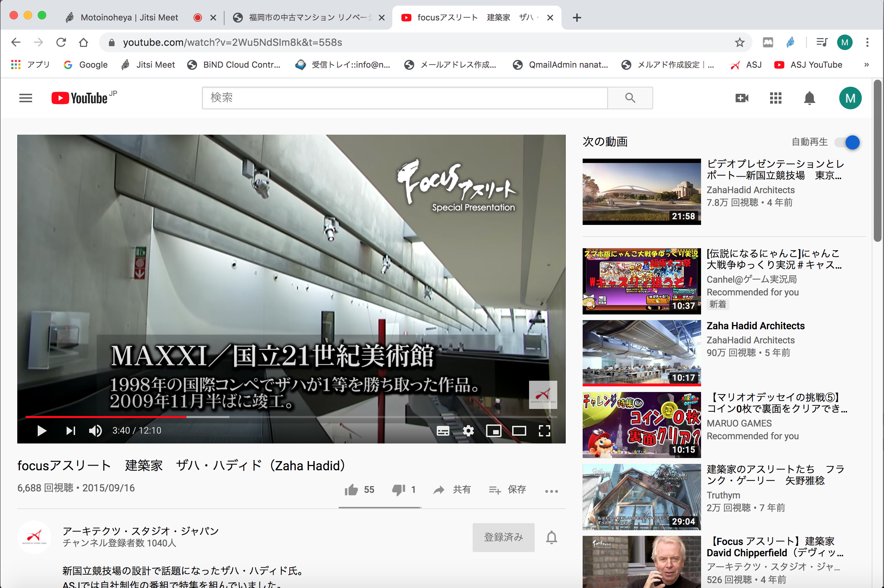Open create video camera icon
Image resolution: width=884 pixels, height=588 pixels.
742,98
